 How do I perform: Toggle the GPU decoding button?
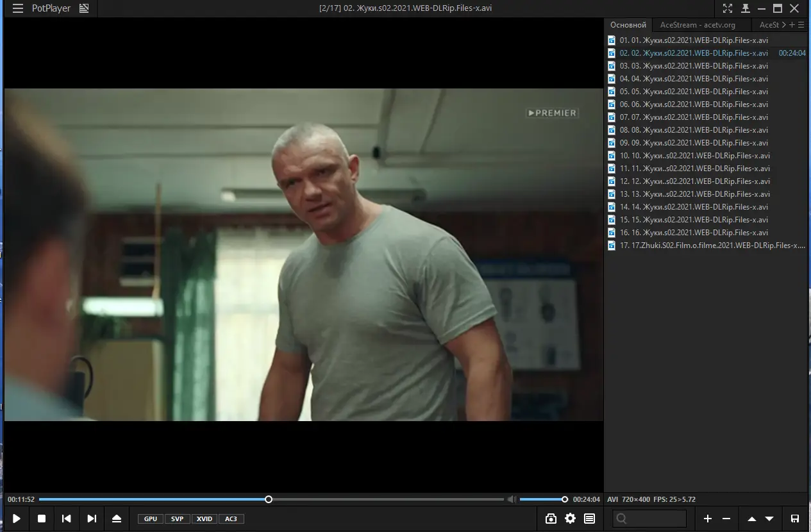(151, 519)
